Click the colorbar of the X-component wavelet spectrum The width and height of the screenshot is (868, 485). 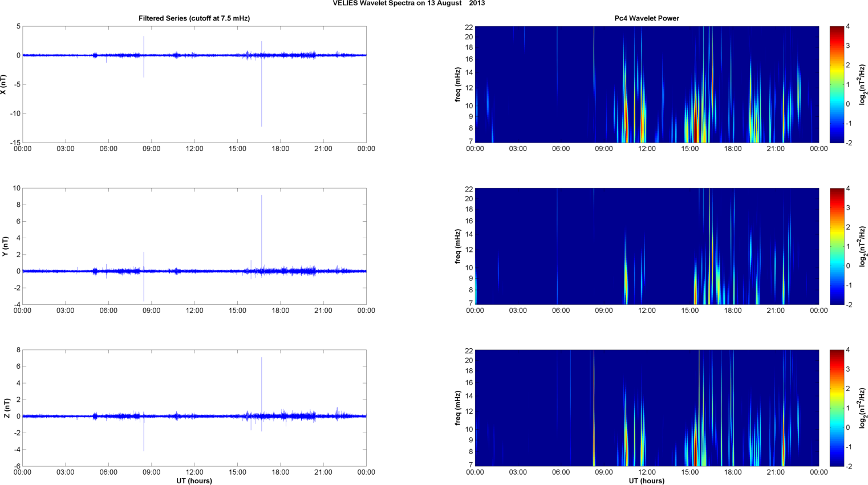tap(836, 84)
